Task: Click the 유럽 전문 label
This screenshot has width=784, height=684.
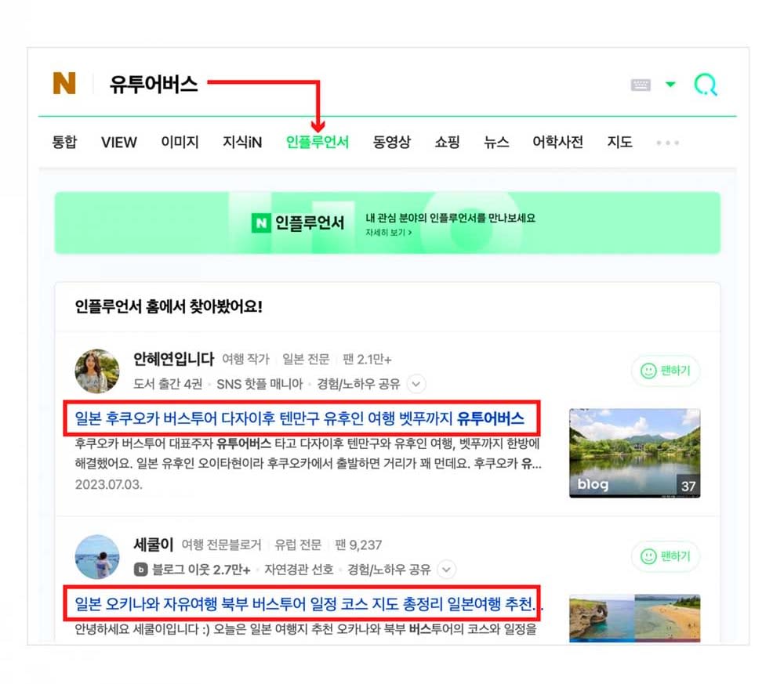Action: point(298,545)
